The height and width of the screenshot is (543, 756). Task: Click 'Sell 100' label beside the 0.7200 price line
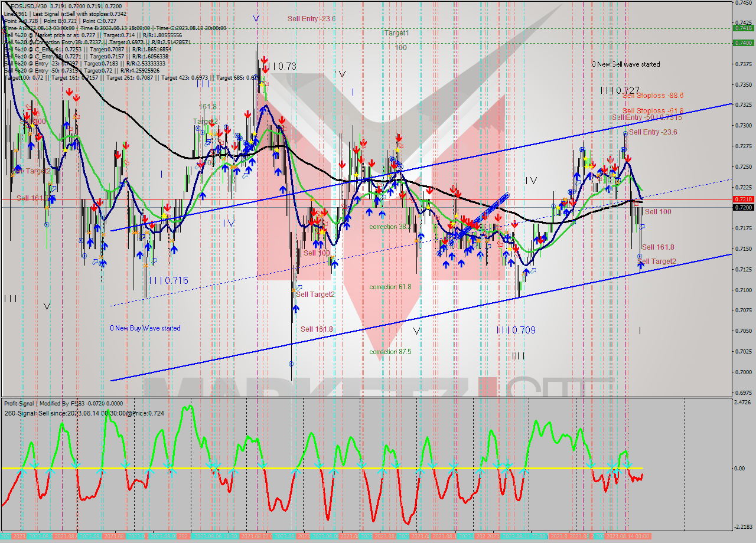[657, 211]
